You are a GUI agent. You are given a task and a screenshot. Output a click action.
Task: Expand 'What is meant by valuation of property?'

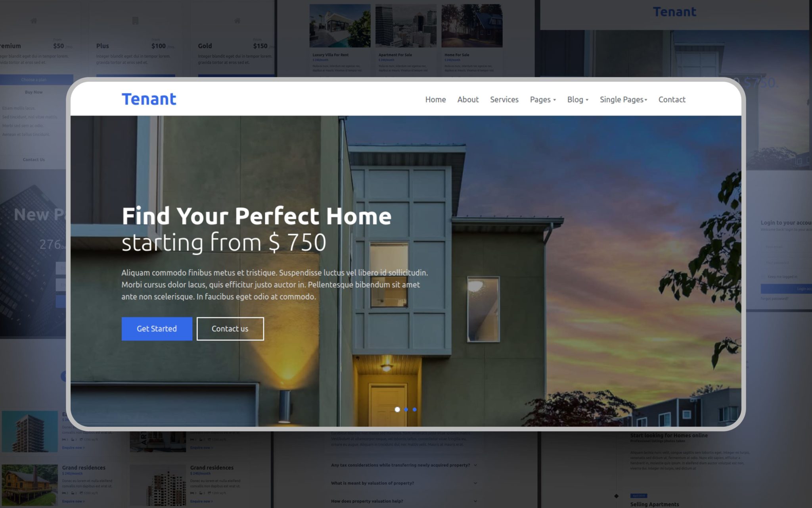404,483
